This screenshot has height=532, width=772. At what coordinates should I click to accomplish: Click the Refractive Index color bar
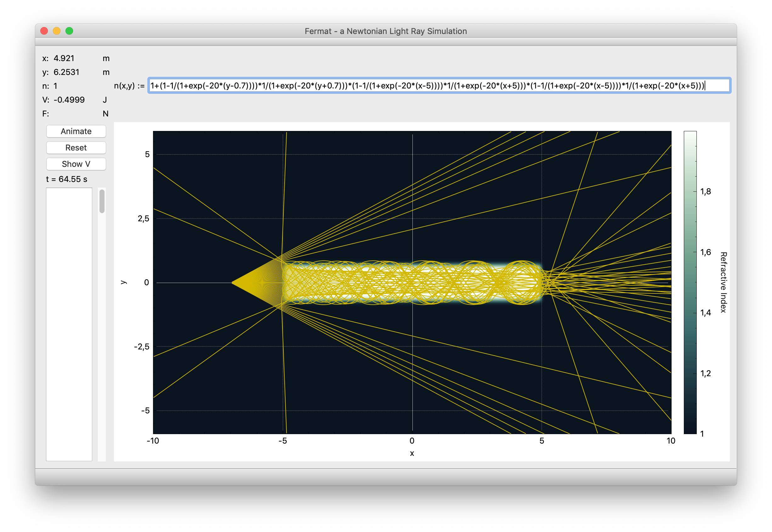(x=690, y=282)
